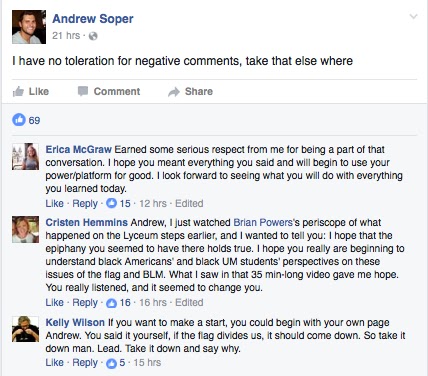The image size is (428, 376).
Task: Click the Comment speech bubble icon
Action: click(83, 91)
